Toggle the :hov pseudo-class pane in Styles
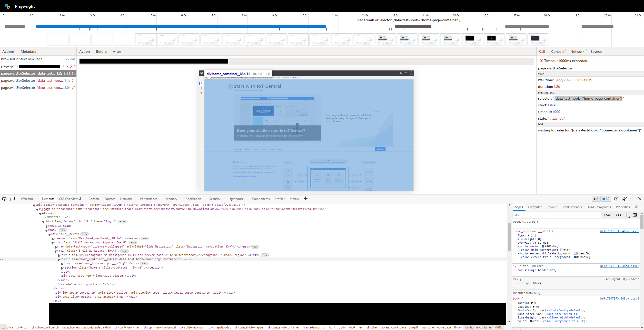This screenshot has width=644, height=330. [607, 215]
